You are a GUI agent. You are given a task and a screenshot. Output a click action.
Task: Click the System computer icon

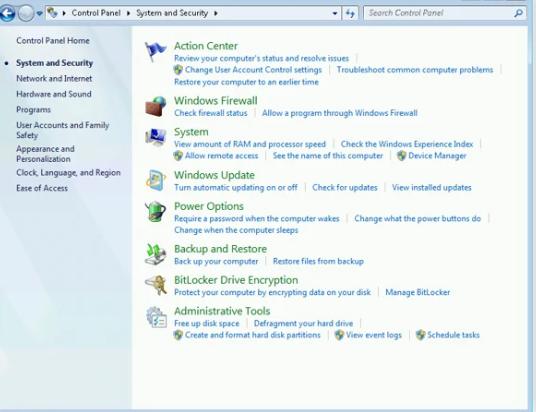(x=156, y=137)
